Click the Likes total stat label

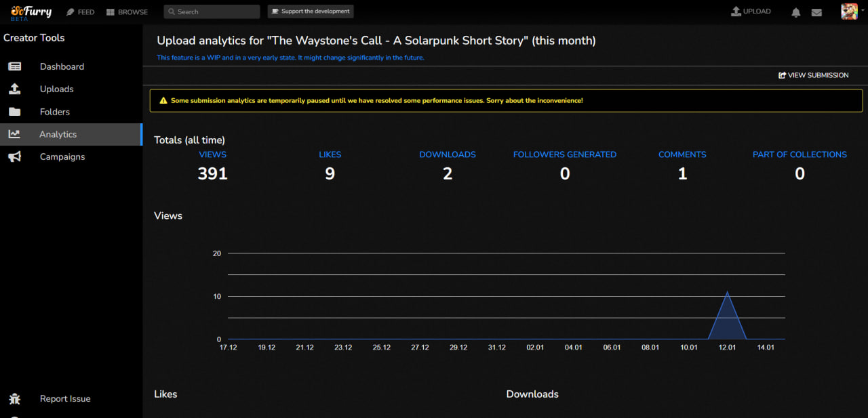point(330,154)
